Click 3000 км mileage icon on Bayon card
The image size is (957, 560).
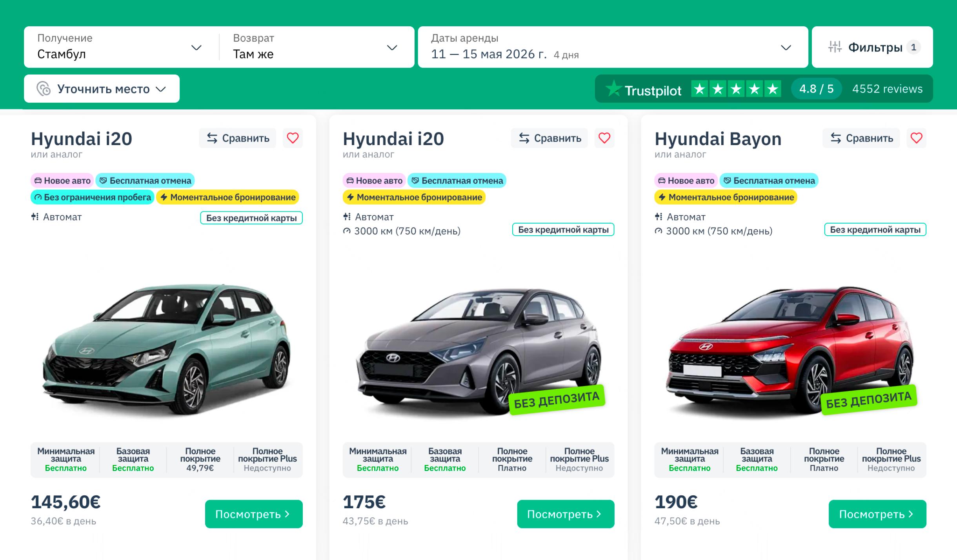[659, 231]
